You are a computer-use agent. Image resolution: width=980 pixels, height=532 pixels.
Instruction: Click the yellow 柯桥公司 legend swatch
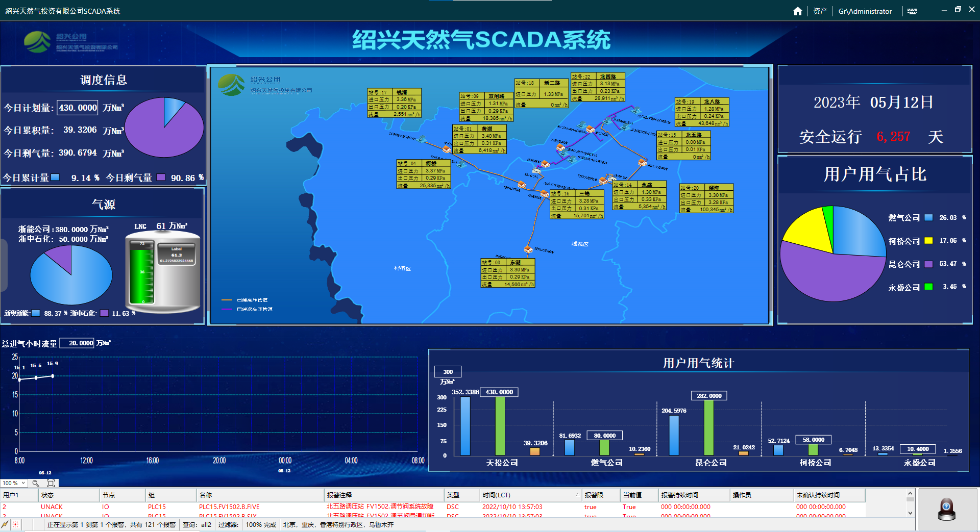pyautogui.click(x=928, y=241)
